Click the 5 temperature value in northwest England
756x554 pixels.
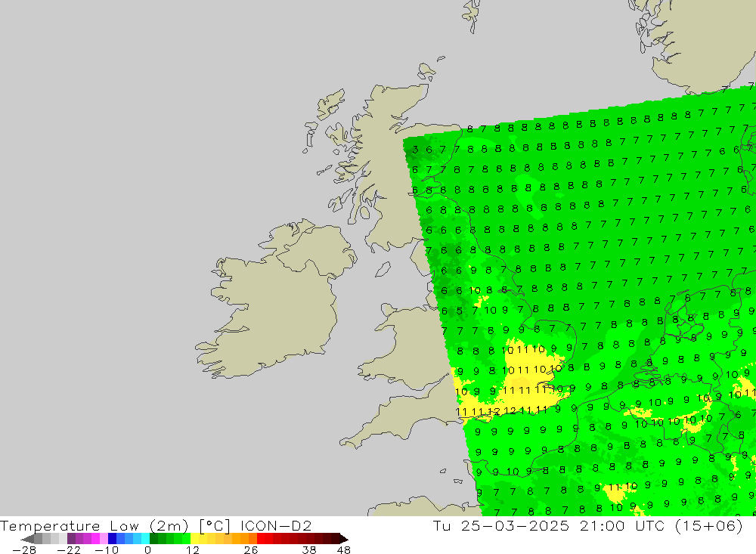460,311
